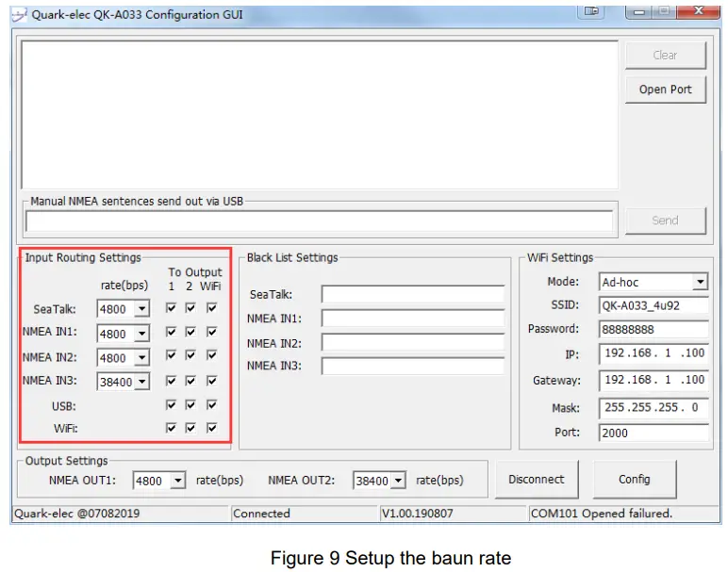Click the Open Port button
The height and width of the screenshot is (572, 728).
(x=665, y=90)
